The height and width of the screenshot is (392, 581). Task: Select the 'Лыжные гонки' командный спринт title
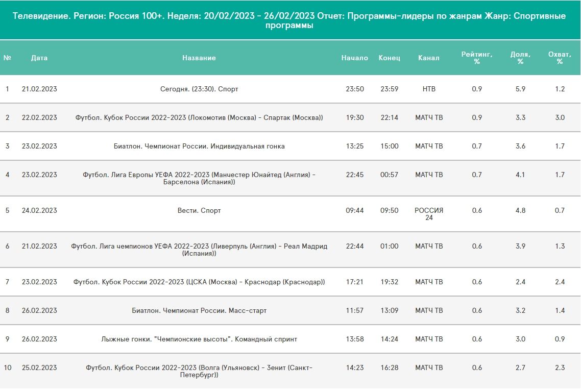click(x=199, y=339)
